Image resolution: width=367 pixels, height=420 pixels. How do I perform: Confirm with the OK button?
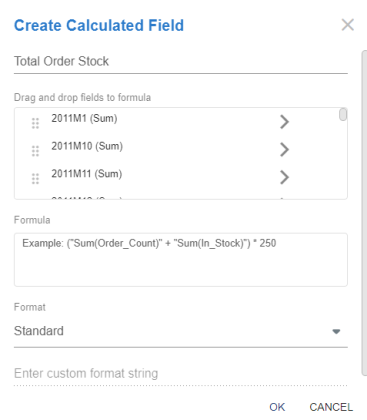pos(277,407)
